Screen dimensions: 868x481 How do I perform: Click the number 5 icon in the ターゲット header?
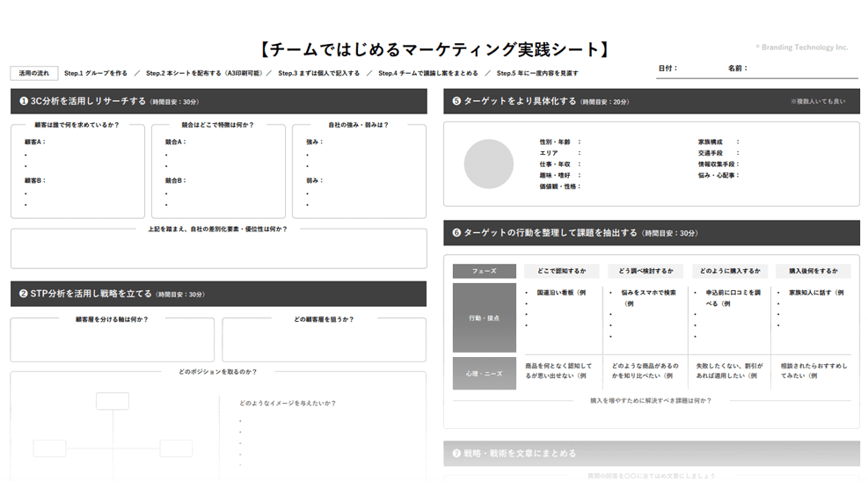click(x=456, y=101)
